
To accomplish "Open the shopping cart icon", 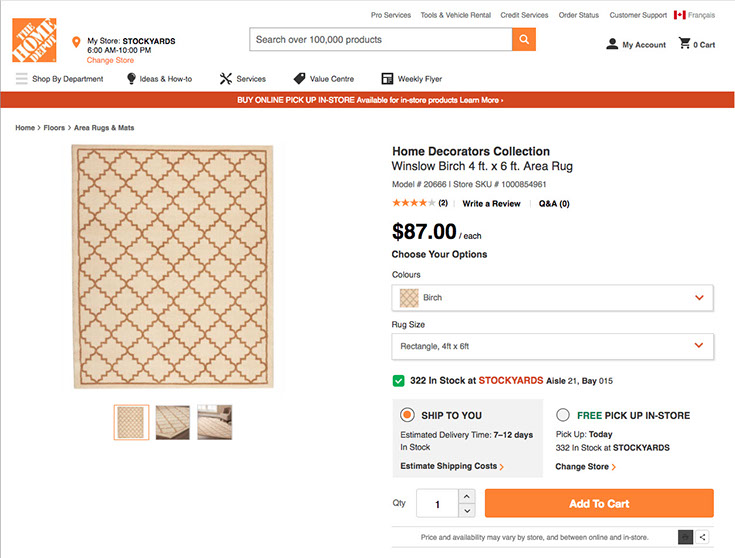I will click(x=685, y=44).
